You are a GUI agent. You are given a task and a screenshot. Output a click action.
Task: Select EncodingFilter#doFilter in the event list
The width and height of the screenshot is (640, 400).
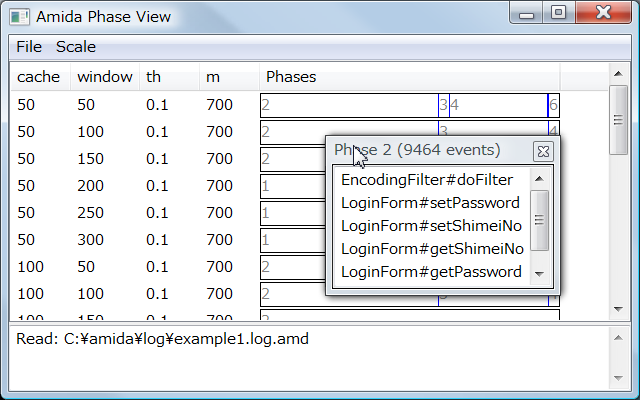click(427, 180)
